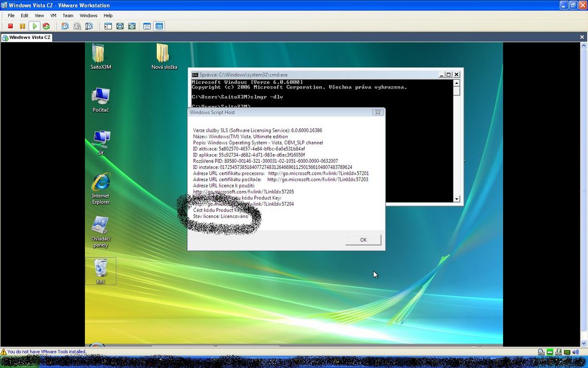Open the Snapshot Manager toolbar icon

(x=89, y=26)
